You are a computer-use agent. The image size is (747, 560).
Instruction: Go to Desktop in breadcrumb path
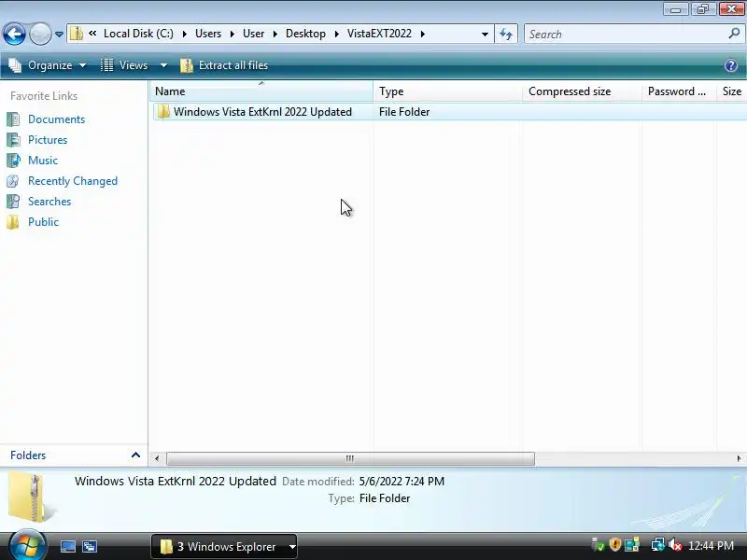pos(306,34)
